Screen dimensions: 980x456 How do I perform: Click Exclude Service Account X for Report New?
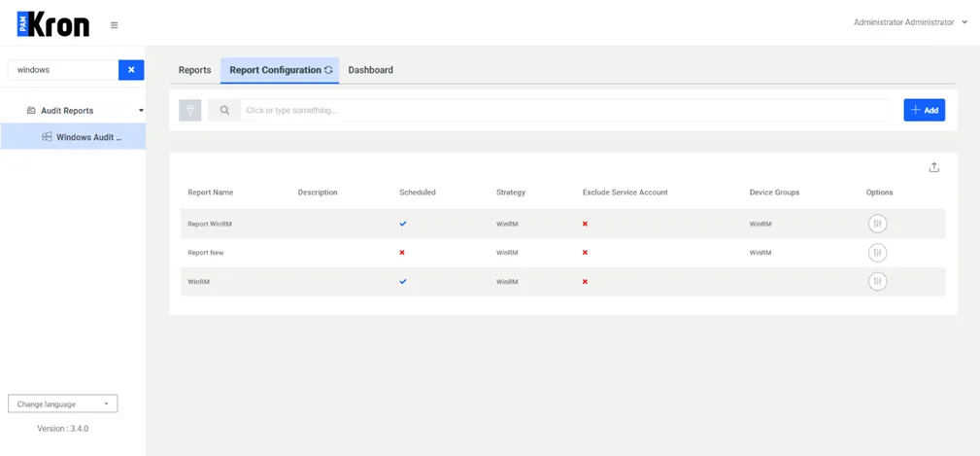point(585,253)
